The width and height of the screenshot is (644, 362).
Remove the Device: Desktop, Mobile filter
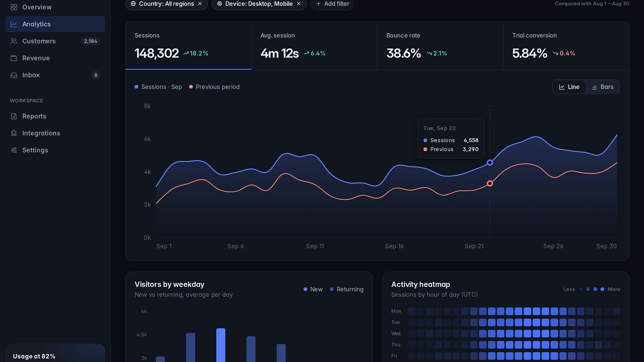point(299,4)
